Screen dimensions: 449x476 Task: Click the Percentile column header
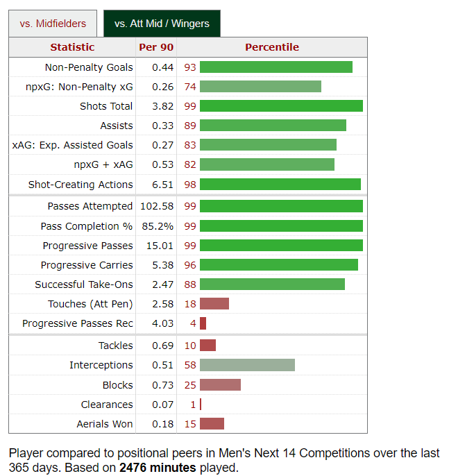(x=272, y=47)
